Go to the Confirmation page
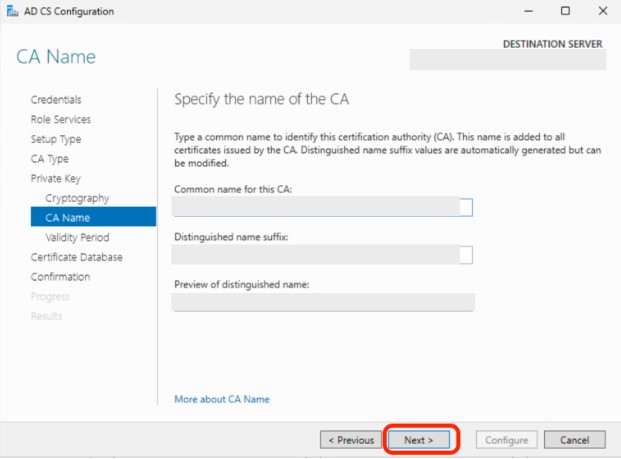This screenshot has width=621, height=459. [x=60, y=276]
